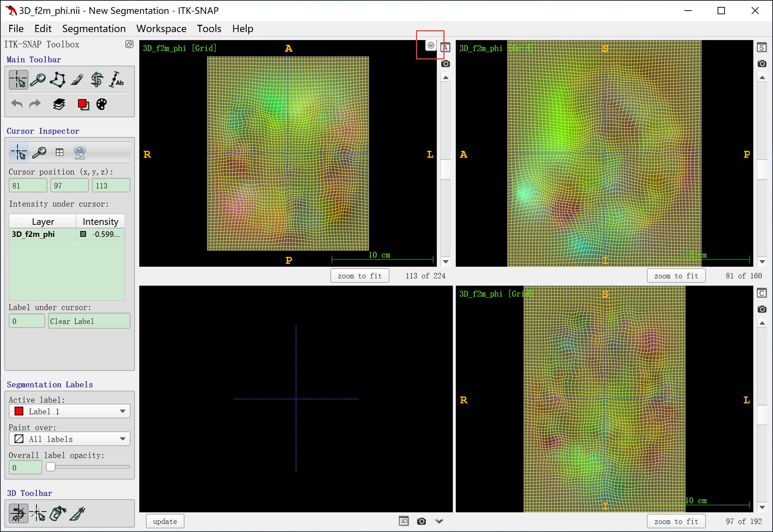The image size is (773, 532).
Task: Toggle coronal view layout with C button
Action: click(762, 293)
